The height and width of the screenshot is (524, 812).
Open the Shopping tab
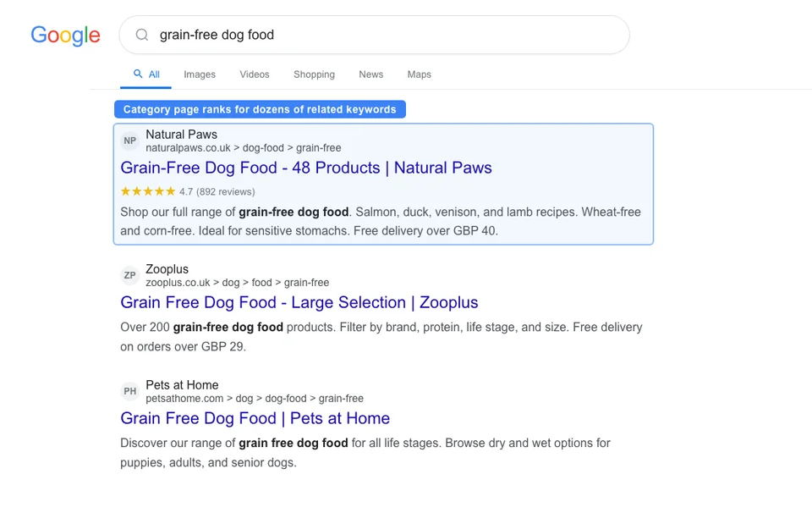[314, 74]
